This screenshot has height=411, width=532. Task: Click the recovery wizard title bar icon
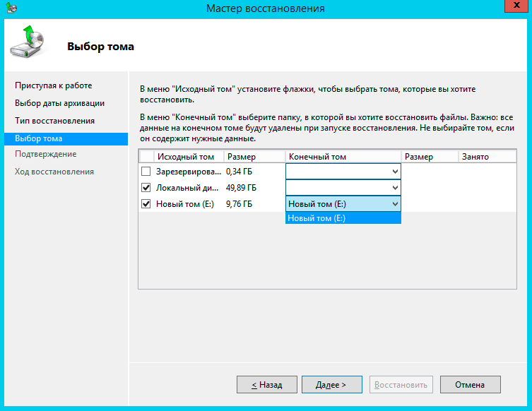[11, 8]
